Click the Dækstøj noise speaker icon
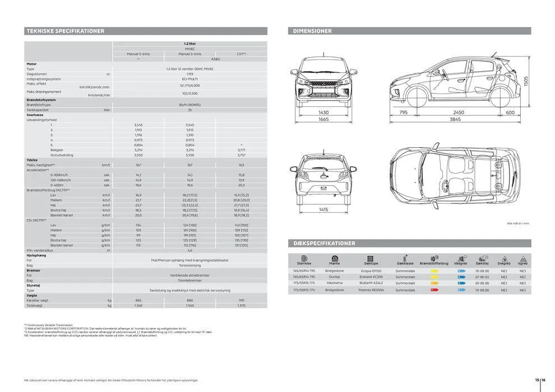This screenshot has width=555, height=392. 483,258
